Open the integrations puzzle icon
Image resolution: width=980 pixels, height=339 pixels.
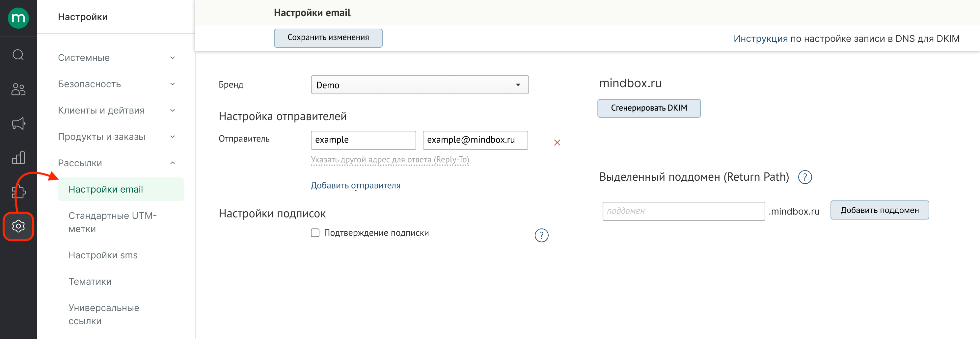point(18,192)
